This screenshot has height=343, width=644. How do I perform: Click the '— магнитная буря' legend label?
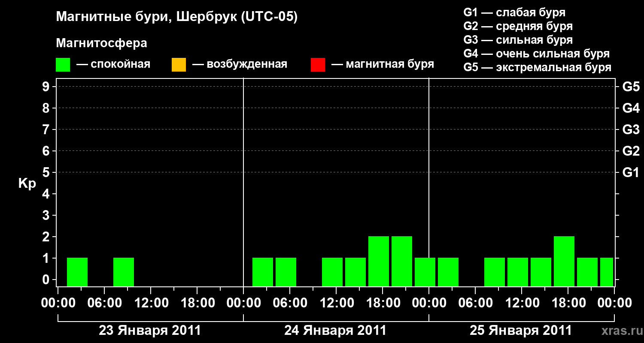coord(383,64)
